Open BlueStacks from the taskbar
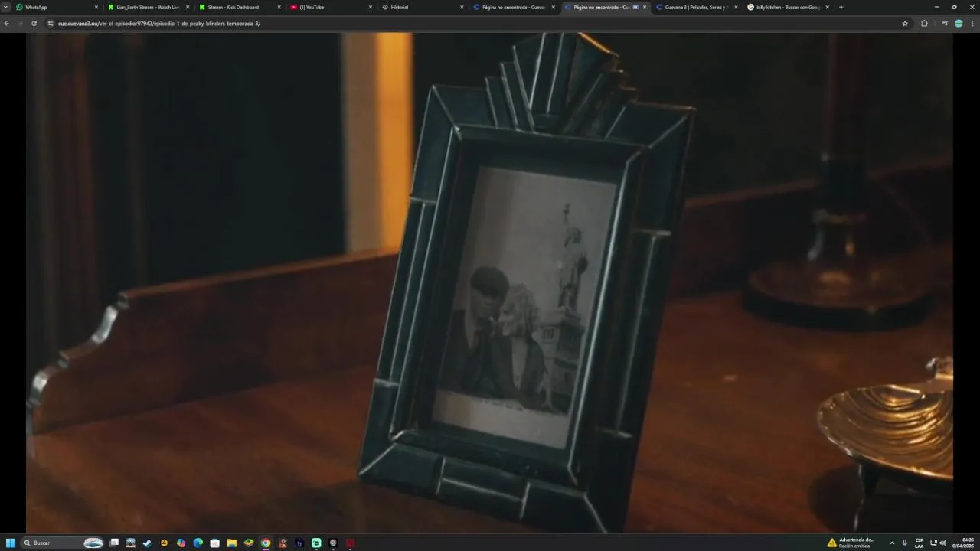 [249, 543]
